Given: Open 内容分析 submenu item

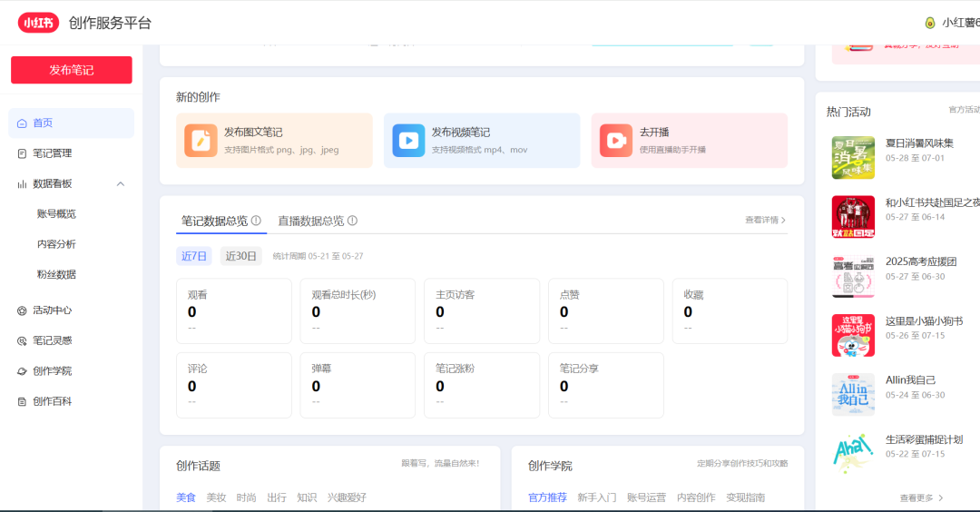Looking at the screenshot, I should point(56,244).
